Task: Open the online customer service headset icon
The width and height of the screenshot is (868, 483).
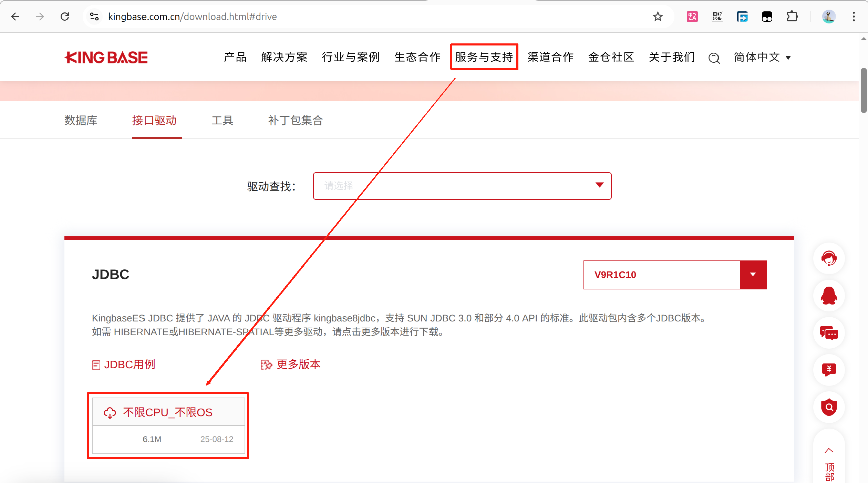Action: 829,259
